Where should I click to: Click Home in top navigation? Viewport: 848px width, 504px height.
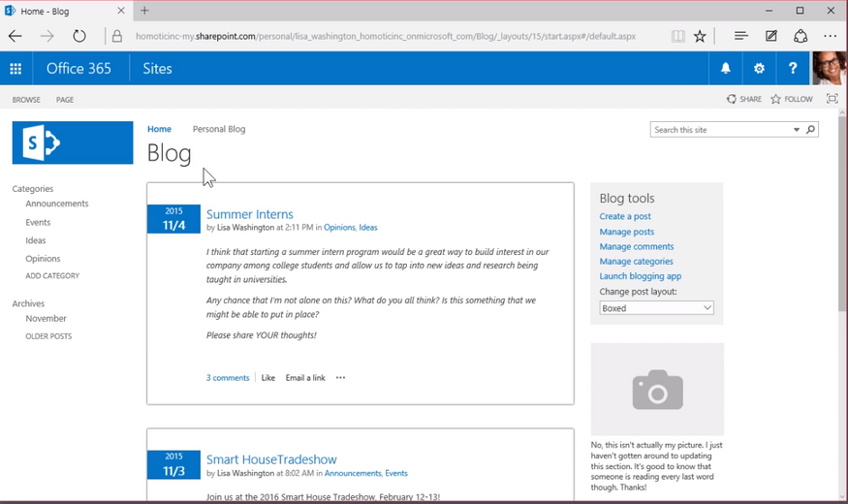pyautogui.click(x=159, y=129)
